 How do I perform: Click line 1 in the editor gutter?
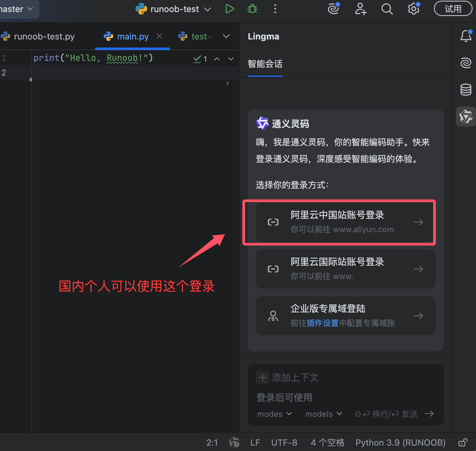pyautogui.click(x=4, y=58)
